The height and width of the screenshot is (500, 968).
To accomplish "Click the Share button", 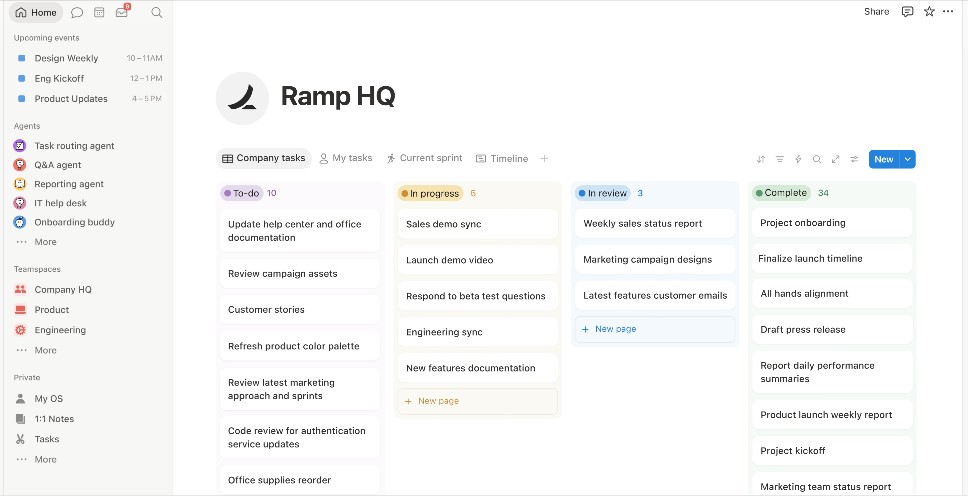I will tap(877, 12).
